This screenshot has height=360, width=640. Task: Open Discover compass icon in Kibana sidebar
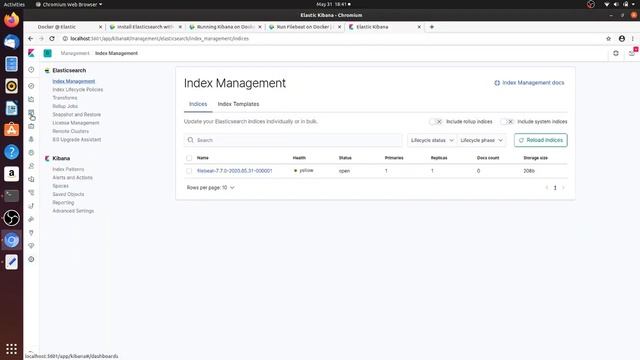coord(31,86)
